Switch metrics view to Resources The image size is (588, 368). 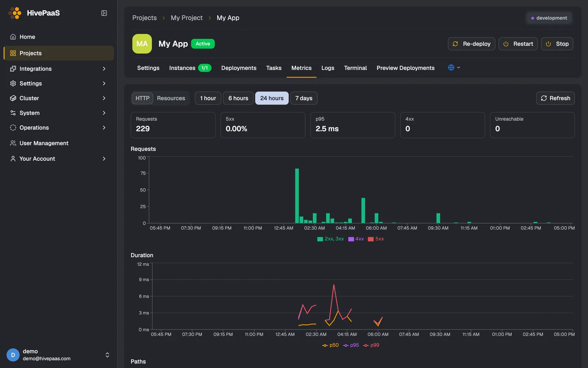pyautogui.click(x=171, y=98)
